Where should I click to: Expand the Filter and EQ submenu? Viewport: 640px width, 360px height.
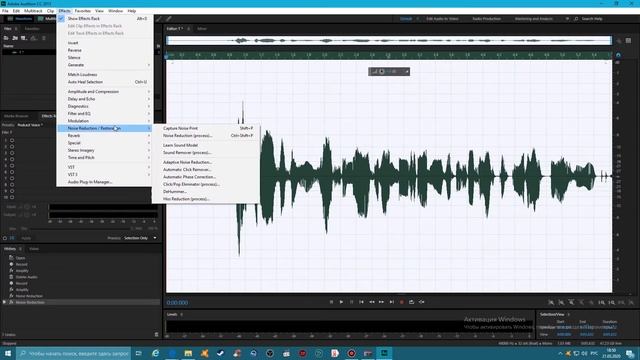(106, 113)
